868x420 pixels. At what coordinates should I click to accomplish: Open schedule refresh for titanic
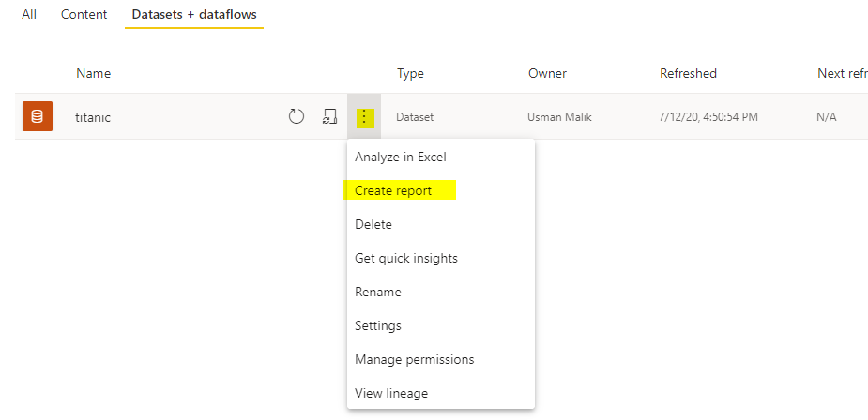329,116
